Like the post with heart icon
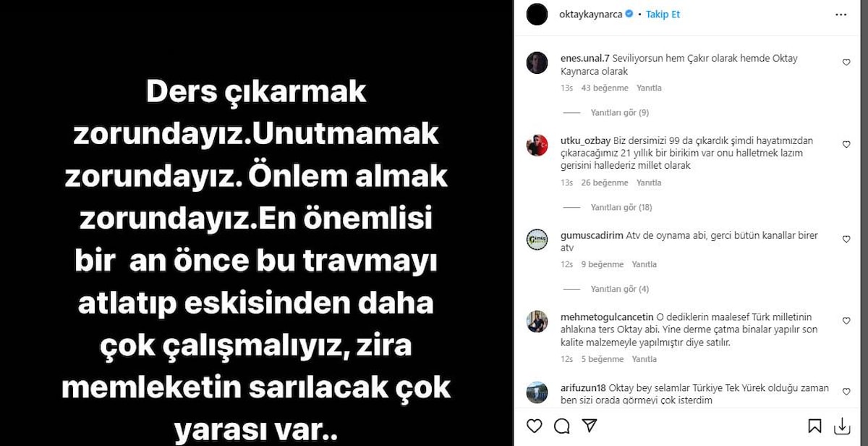This screenshot has width=868, height=446. tap(536, 426)
